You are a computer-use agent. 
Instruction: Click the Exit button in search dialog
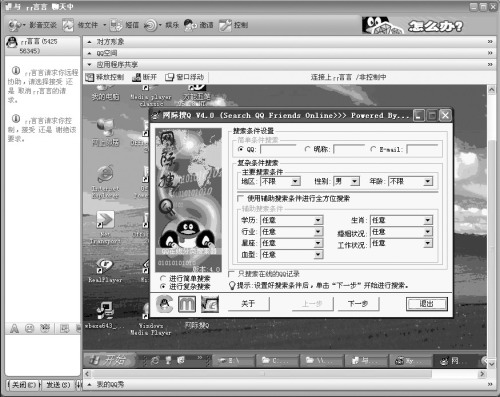pyautogui.click(x=427, y=304)
